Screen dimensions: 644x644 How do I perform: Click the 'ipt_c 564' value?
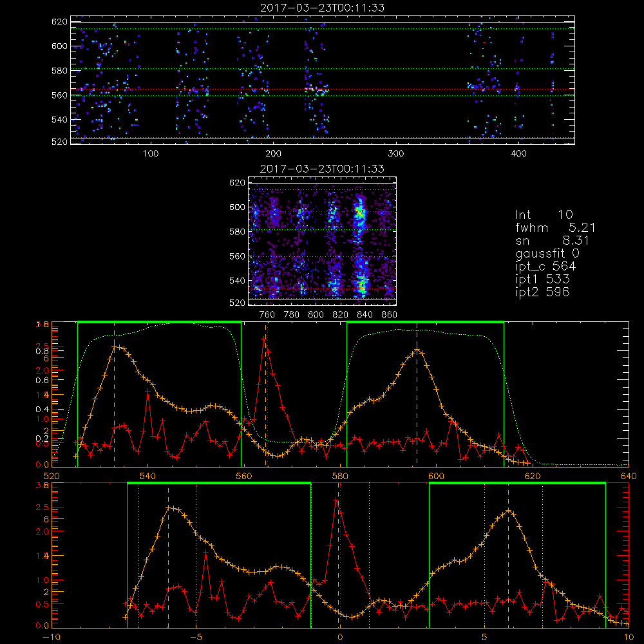[x=545, y=267]
